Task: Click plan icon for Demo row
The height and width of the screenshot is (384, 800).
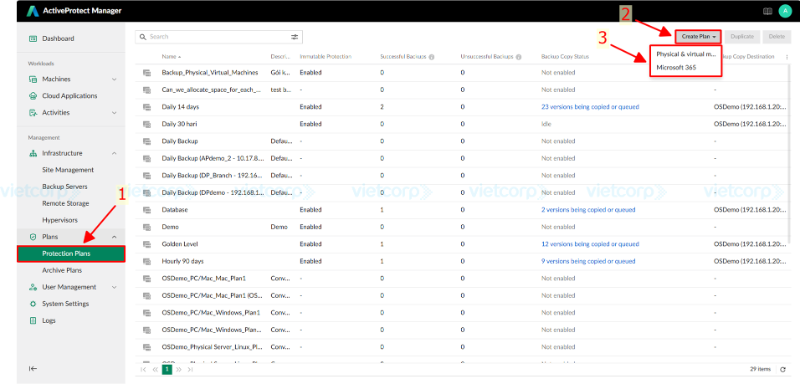Action: (147, 227)
